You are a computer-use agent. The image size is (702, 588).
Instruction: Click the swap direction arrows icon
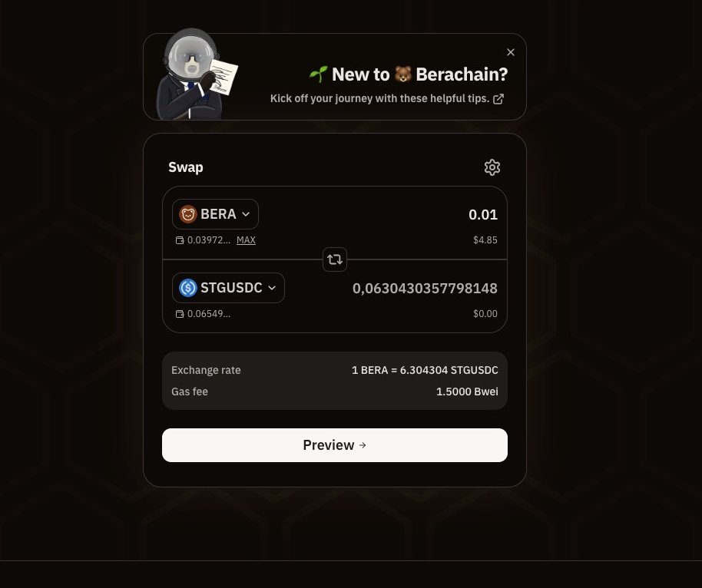(335, 259)
